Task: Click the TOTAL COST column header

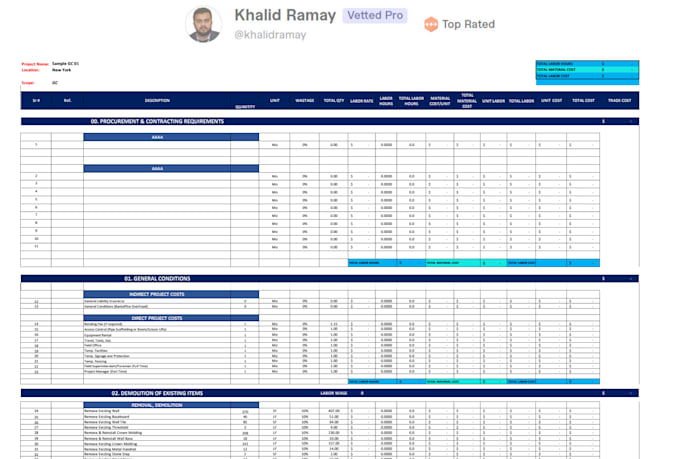Action: (583, 101)
